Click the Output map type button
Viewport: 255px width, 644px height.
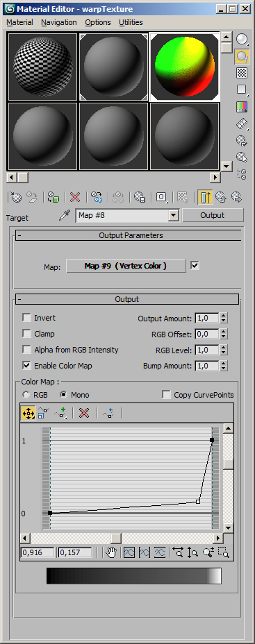click(x=213, y=215)
